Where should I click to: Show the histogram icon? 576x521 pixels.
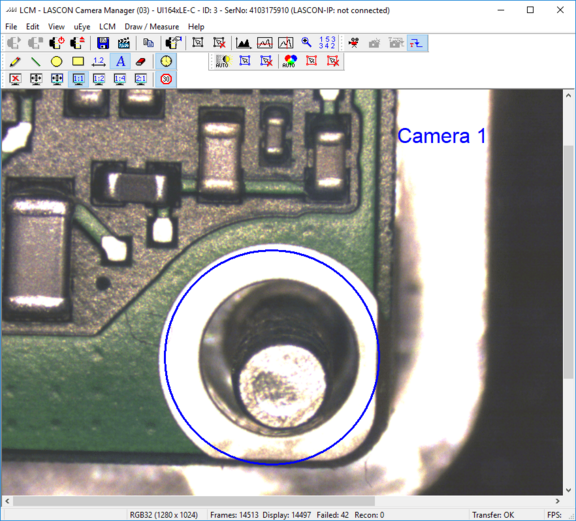coord(243,43)
